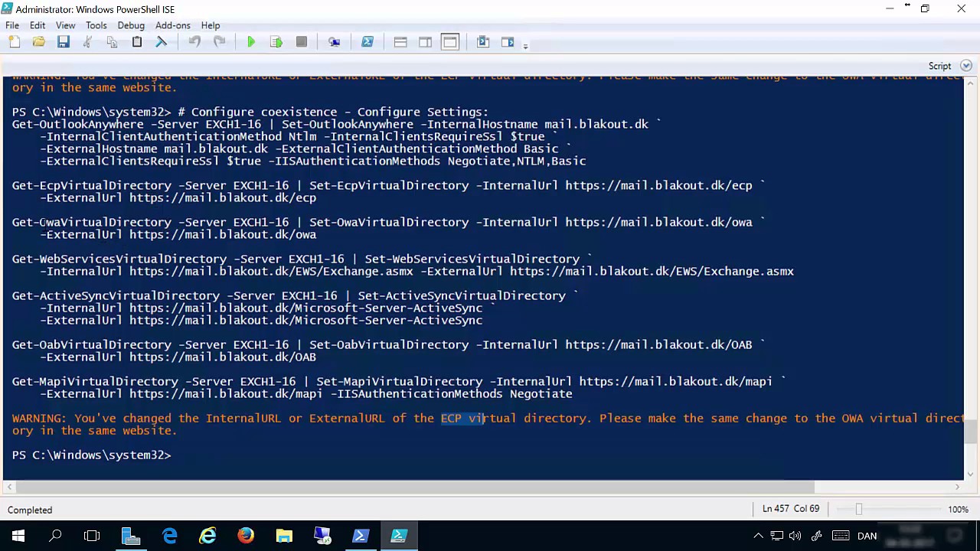980x551 pixels.
Task: Open PowerShell console taskbar icon
Action: coord(361,536)
